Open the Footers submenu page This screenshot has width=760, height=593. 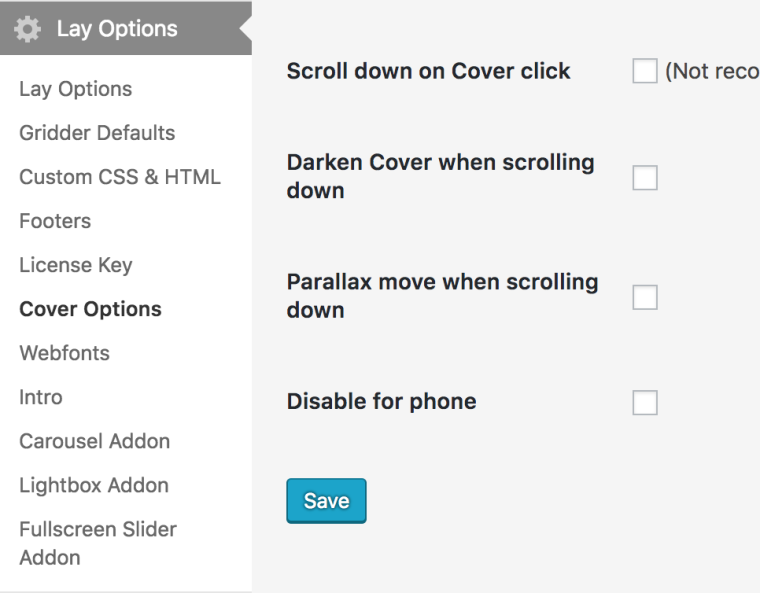point(55,221)
